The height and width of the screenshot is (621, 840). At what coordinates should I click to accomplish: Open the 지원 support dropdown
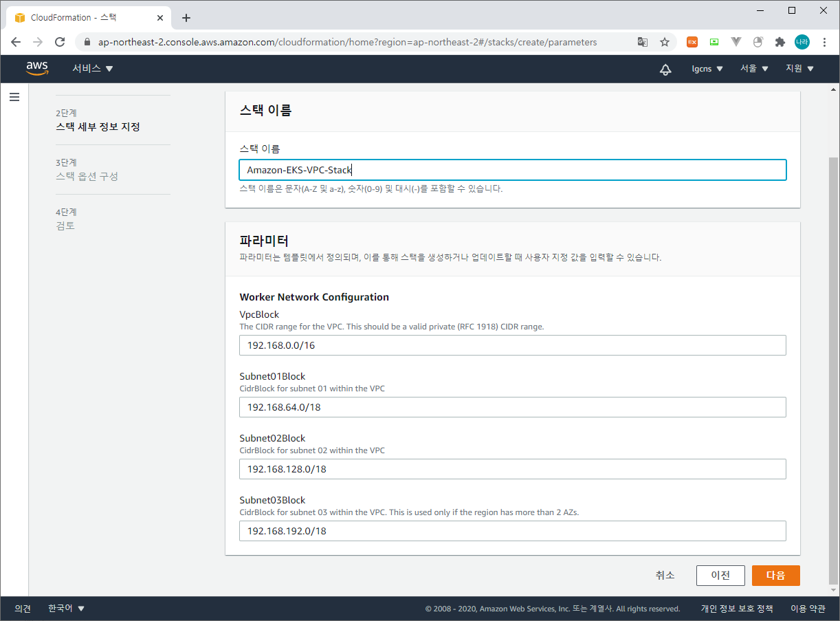[799, 69]
